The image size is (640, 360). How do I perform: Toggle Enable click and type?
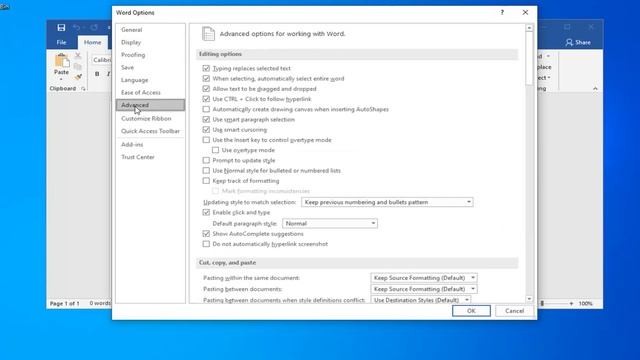click(x=206, y=212)
